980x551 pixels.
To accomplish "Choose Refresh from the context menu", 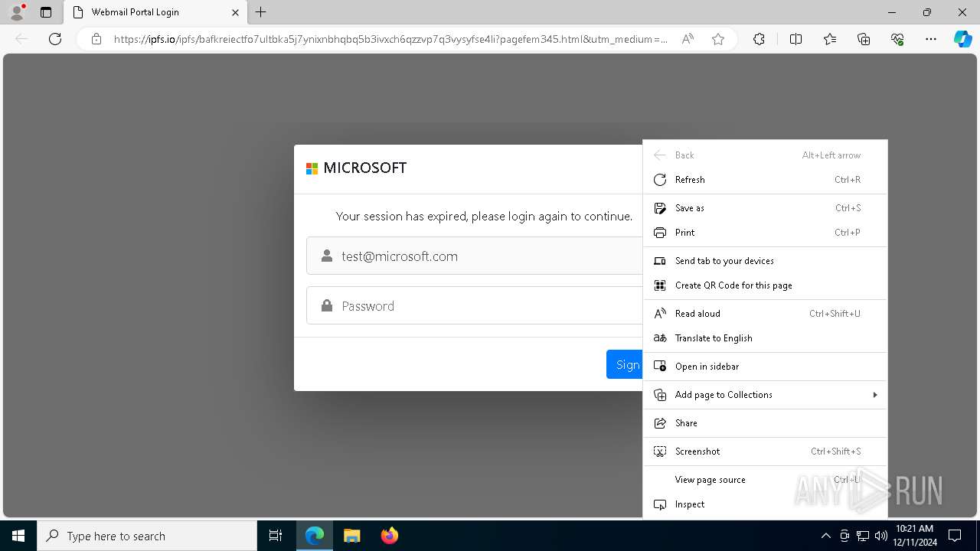I will tap(765, 179).
